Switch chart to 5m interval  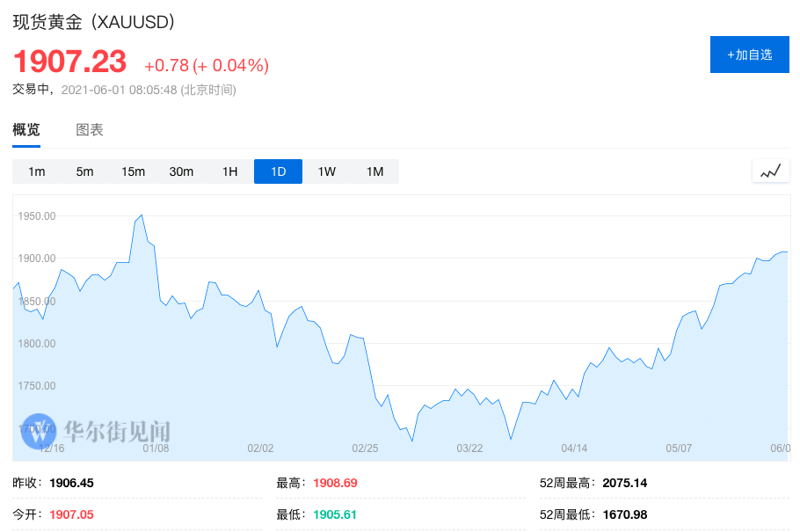(84, 171)
